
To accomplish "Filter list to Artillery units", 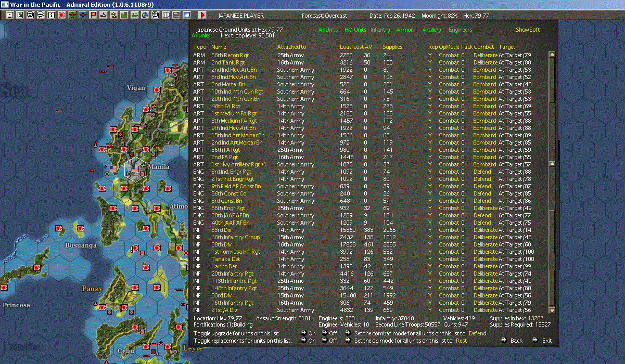I will click(x=432, y=30).
